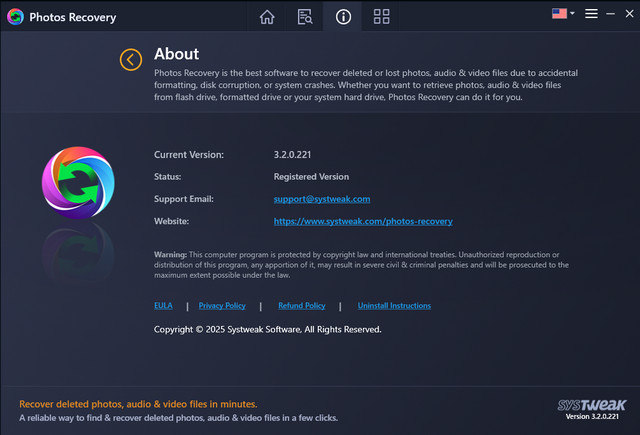
Task: Click the Status label
Action: point(167,177)
